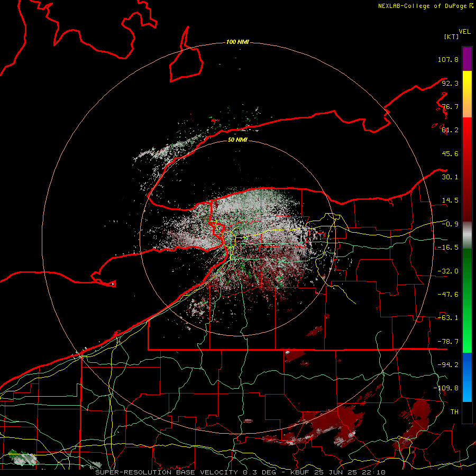Image resolution: width=476 pixels, height=476 pixels.
Task: Select the 14.5 velocity scale value
Action: (450, 200)
